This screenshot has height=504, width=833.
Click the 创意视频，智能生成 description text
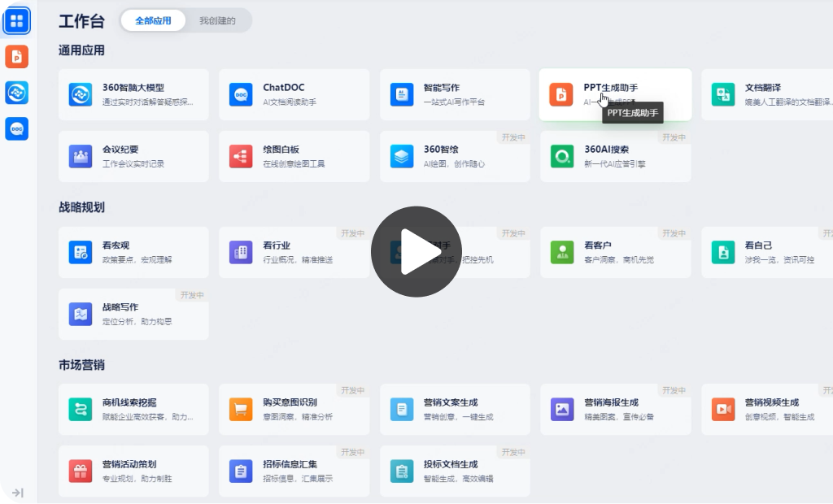780,417
